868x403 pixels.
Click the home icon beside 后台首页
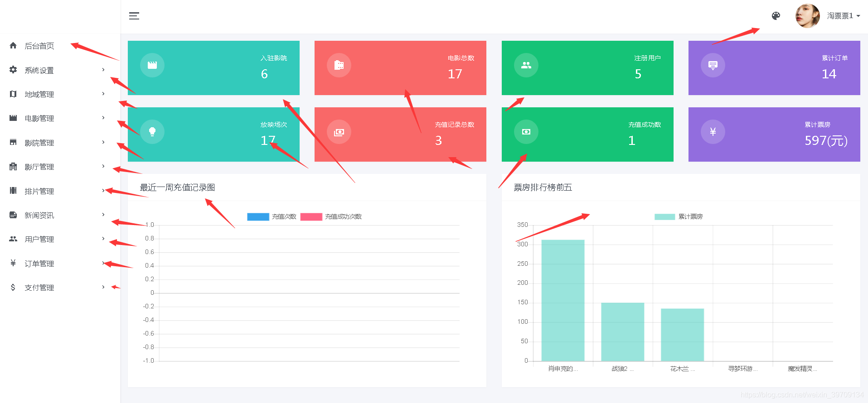click(x=13, y=45)
